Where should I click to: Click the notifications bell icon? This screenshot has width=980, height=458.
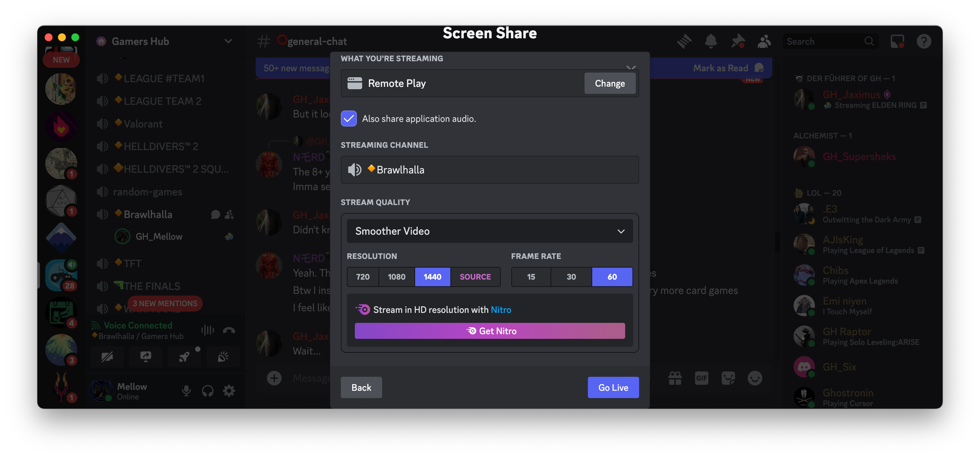pos(711,41)
